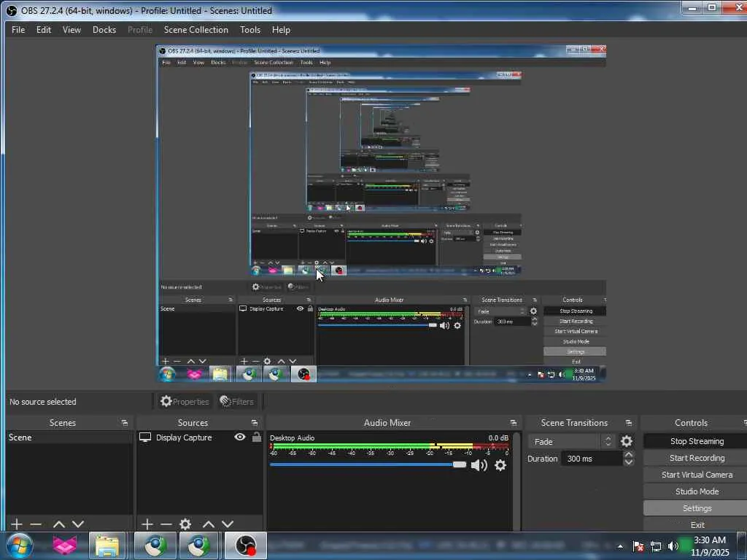Click the OBS logo in title bar
This screenshot has width=747, height=560.
point(12,10)
